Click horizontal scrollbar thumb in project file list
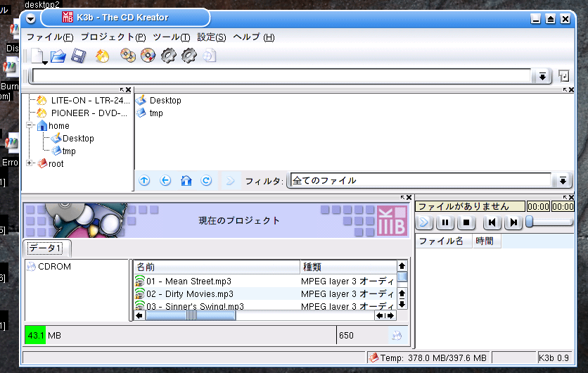 click(x=191, y=315)
